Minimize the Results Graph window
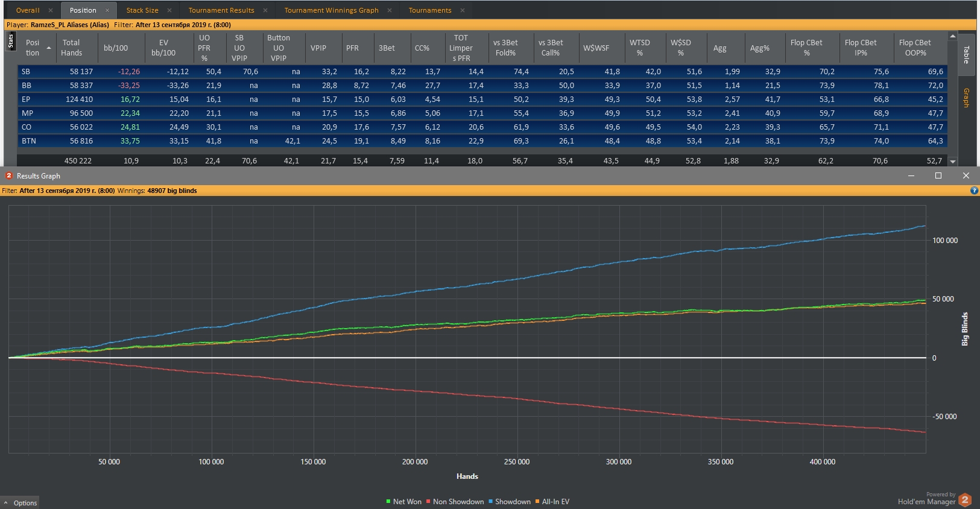This screenshot has width=980, height=509. (x=911, y=175)
